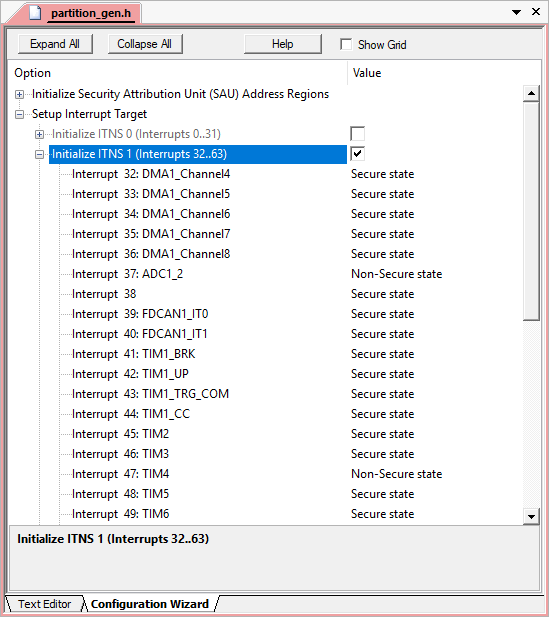Click the scrollbar down arrow
The height and width of the screenshot is (617, 549).
pyautogui.click(x=531, y=516)
